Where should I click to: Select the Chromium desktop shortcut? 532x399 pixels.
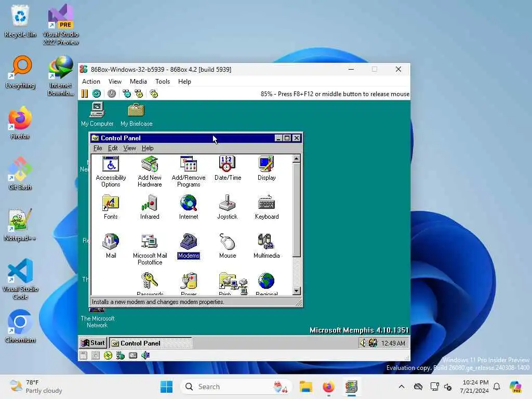[20, 326]
